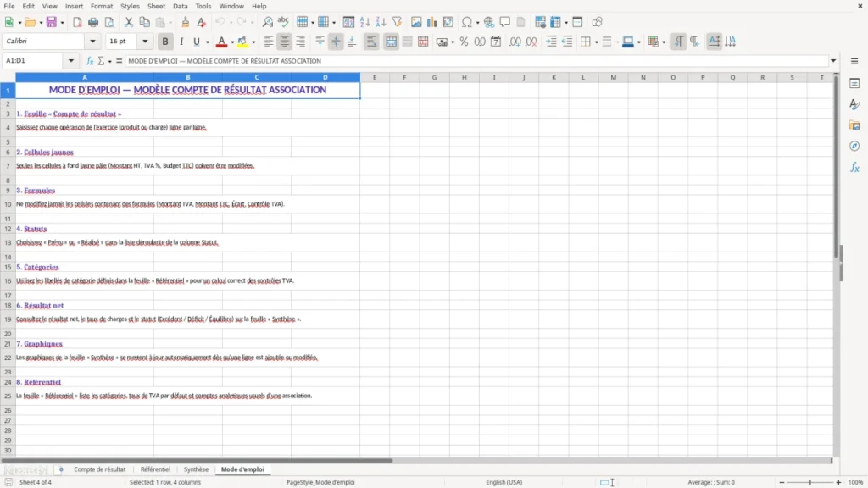Toggle Center Vertically alignment

(x=336, y=42)
